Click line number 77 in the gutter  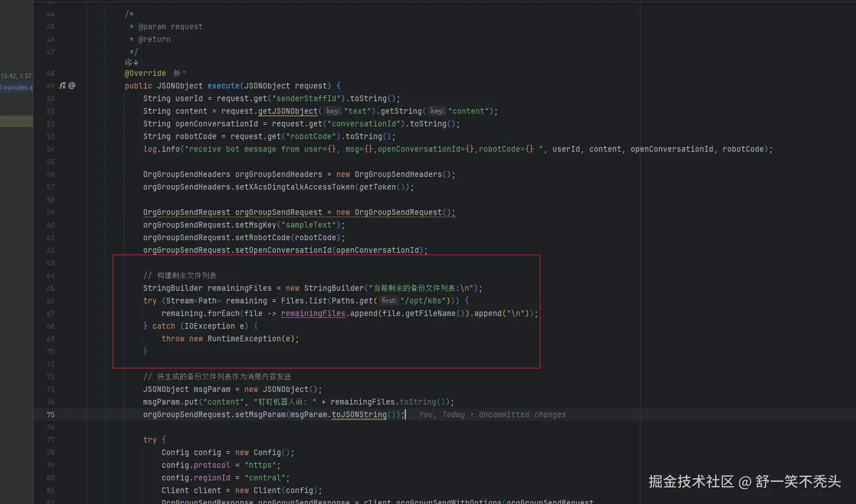[x=51, y=440]
